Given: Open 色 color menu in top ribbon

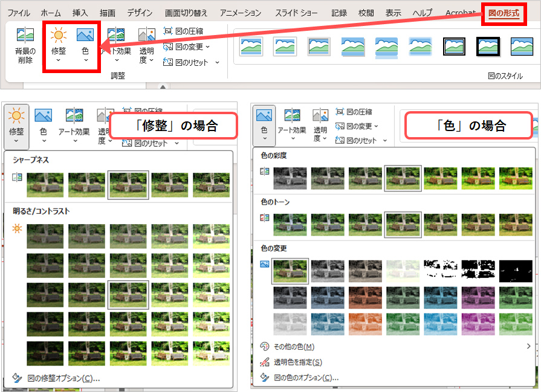Looking at the screenshot, I should (x=85, y=45).
